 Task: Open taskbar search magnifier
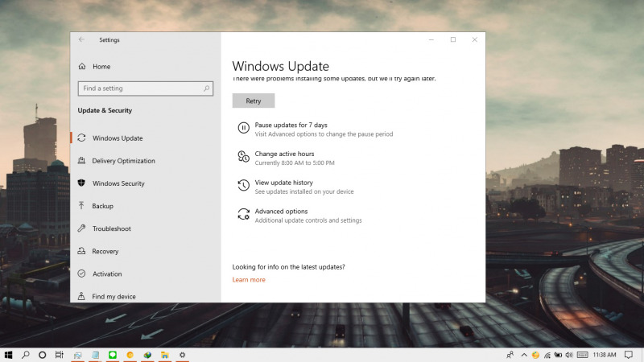click(x=26, y=355)
